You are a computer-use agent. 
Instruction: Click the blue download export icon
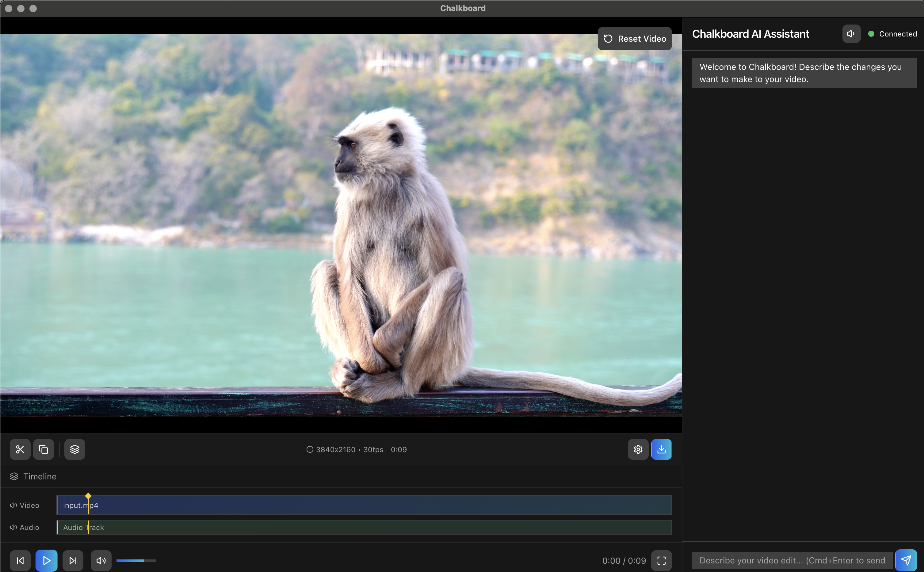(x=661, y=449)
